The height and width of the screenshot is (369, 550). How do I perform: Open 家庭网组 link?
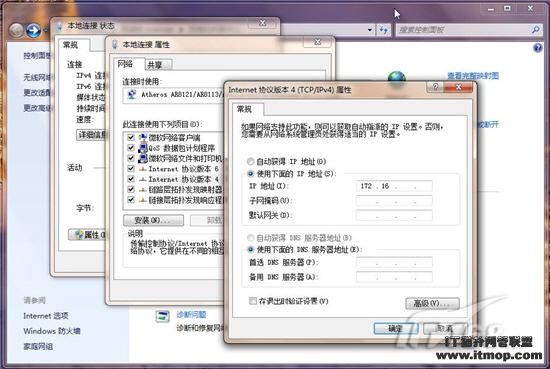(38, 347)
